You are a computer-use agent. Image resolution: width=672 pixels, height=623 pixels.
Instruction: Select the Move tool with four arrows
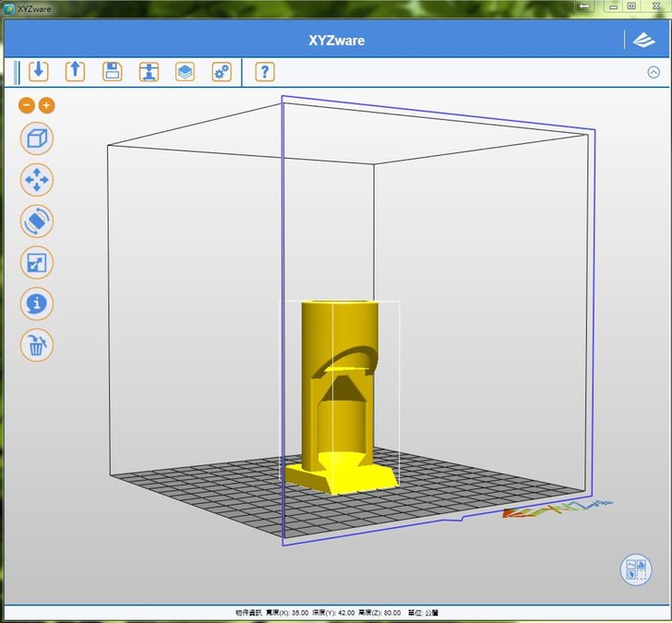coord(37,180)
